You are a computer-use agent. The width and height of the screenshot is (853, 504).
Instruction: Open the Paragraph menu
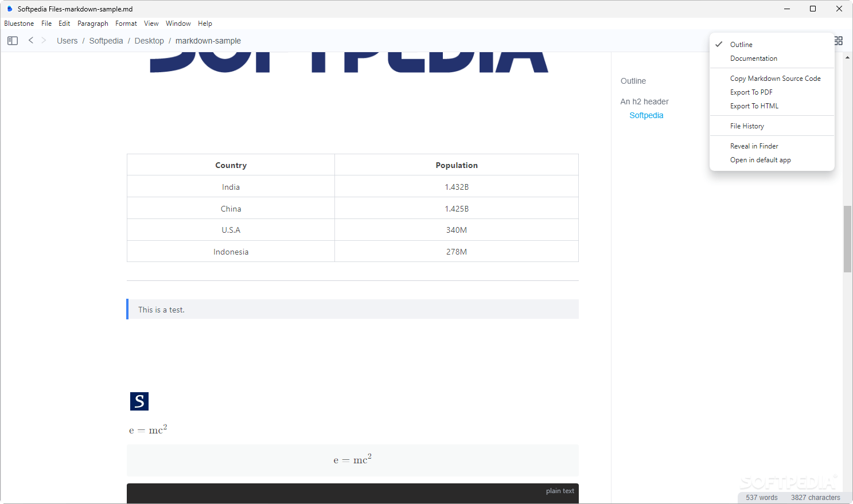tap(93, 24)
